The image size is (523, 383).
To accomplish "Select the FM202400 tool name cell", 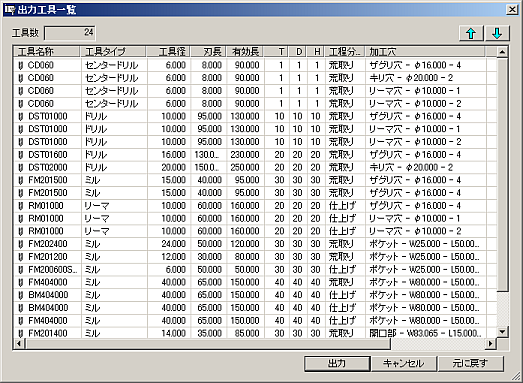I will pyautogui.click(x=48, y=244).
